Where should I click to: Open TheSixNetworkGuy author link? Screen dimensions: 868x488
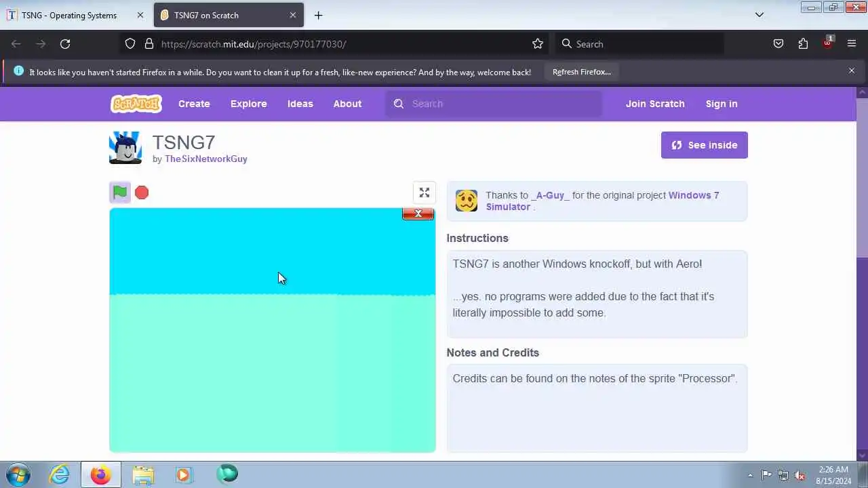(x=206, y=159)
